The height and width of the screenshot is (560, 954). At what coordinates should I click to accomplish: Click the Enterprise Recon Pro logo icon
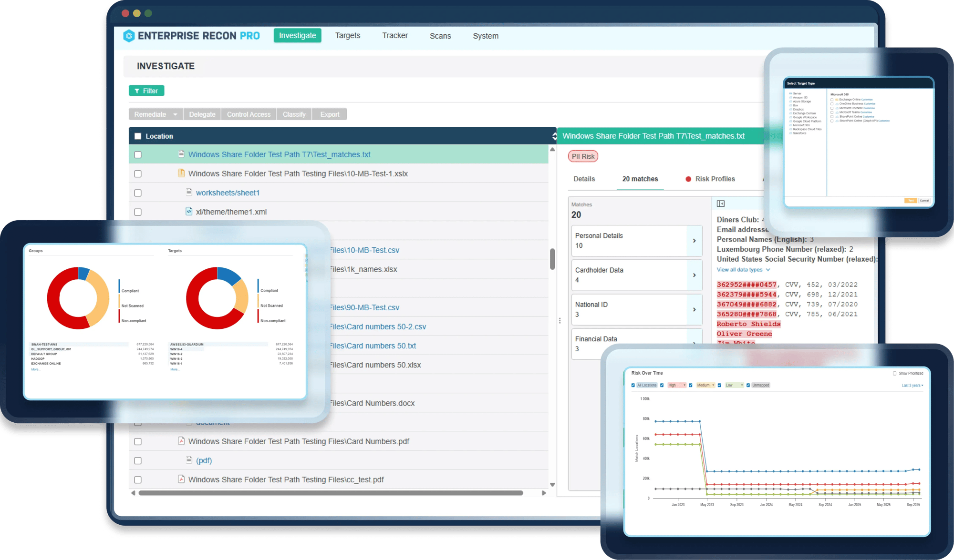coord(130,35)
